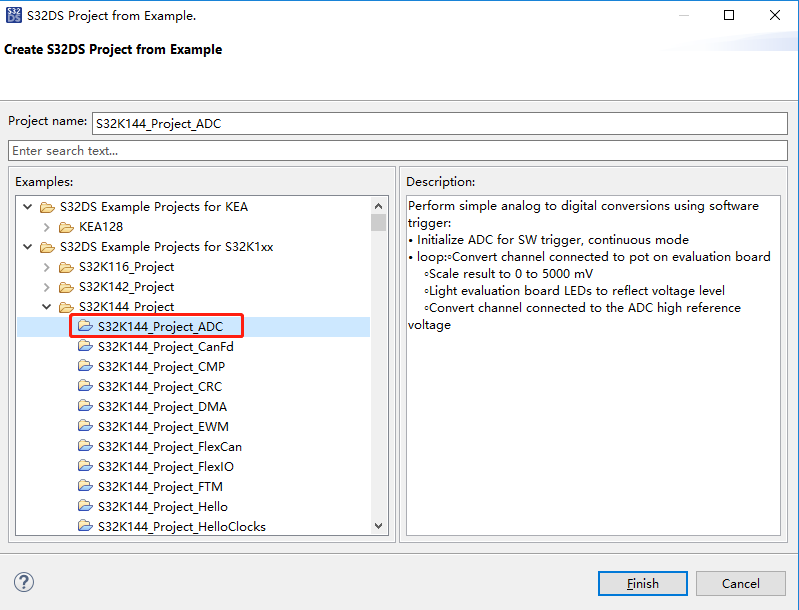
Task: Select S32K144_Project_Hello example
Action: (x=163, y=507)
